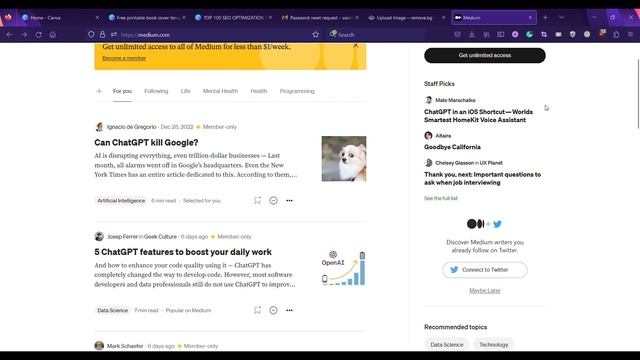Viewport: 640px width, 360px height.
Task: Open 'Can ChatGPT kill Google?' article title
Action: tap(146, 142)
